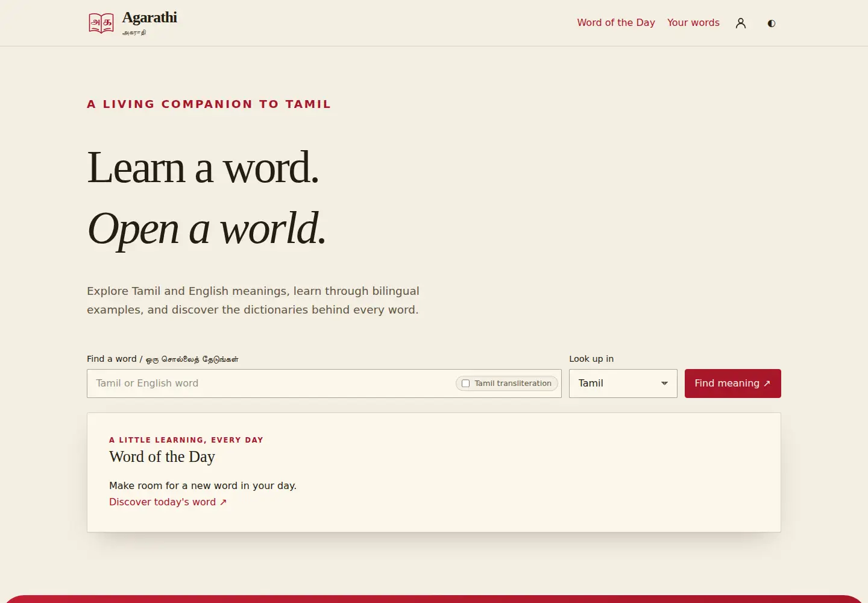The width and height of the screenshot is (868, 603).
Task: Click the 'Learn a word.' headline
Action: [x=203, y=167]
